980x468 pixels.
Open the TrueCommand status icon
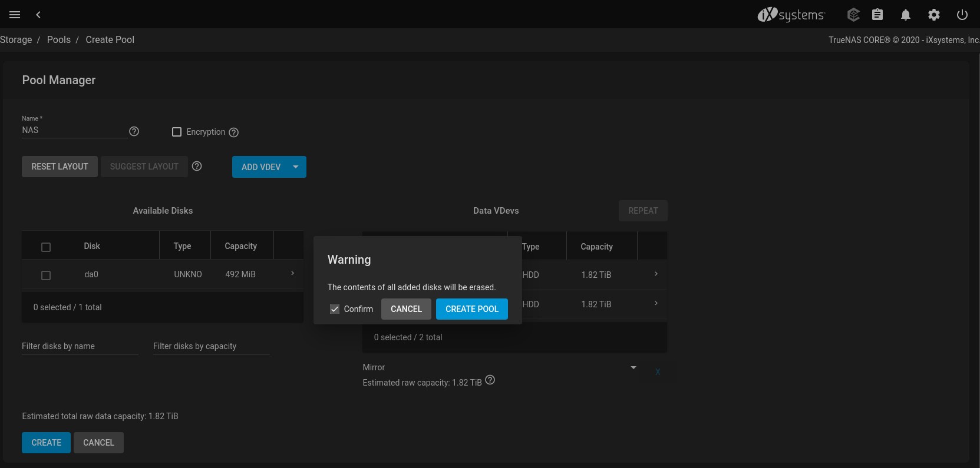853,15
